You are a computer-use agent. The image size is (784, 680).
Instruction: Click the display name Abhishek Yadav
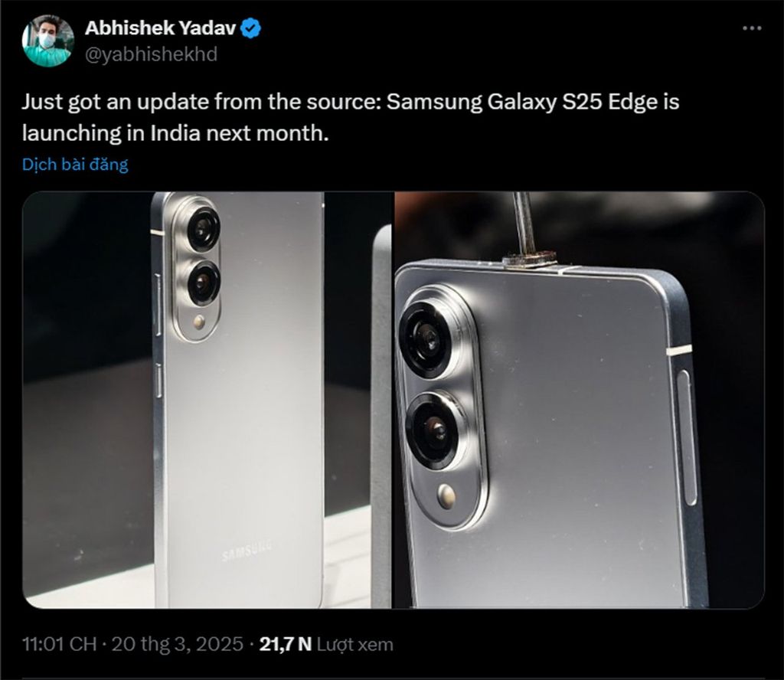[x=160, y=28]
